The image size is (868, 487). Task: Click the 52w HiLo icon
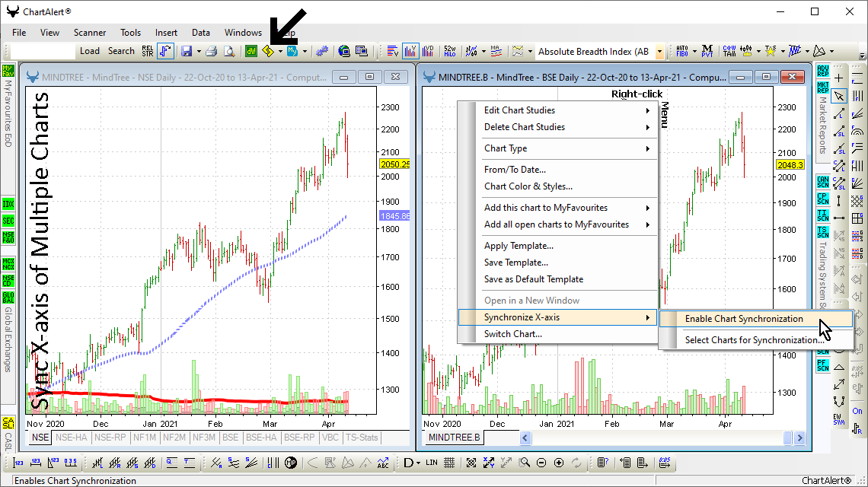tap(449, 51)
